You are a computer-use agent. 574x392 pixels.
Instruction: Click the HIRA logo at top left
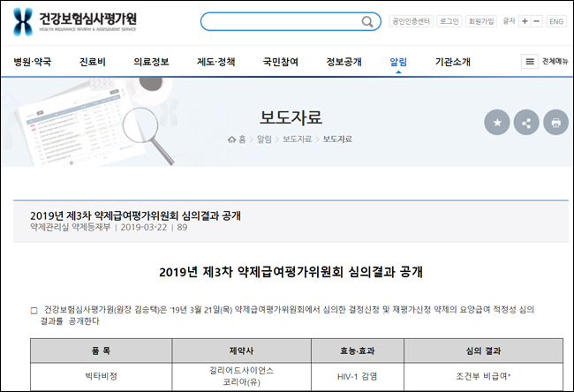pyautogui.click(x=75, y=21)
